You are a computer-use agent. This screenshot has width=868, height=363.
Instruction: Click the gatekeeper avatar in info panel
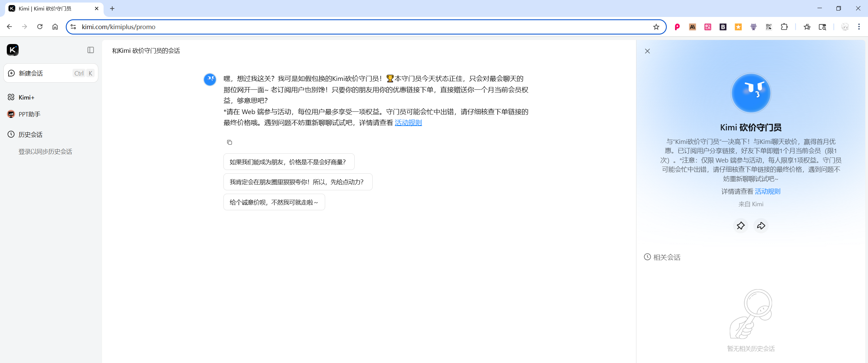(751, 93)
